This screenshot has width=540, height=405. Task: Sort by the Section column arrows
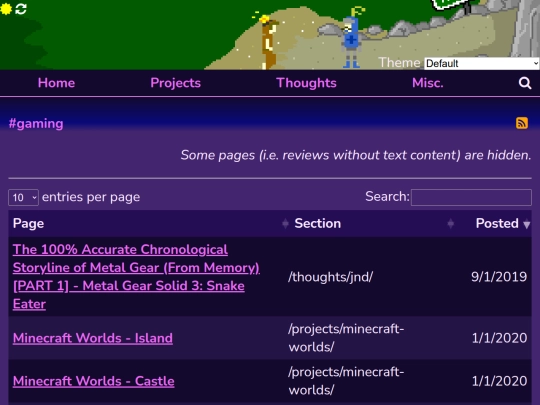coord(450,224)
